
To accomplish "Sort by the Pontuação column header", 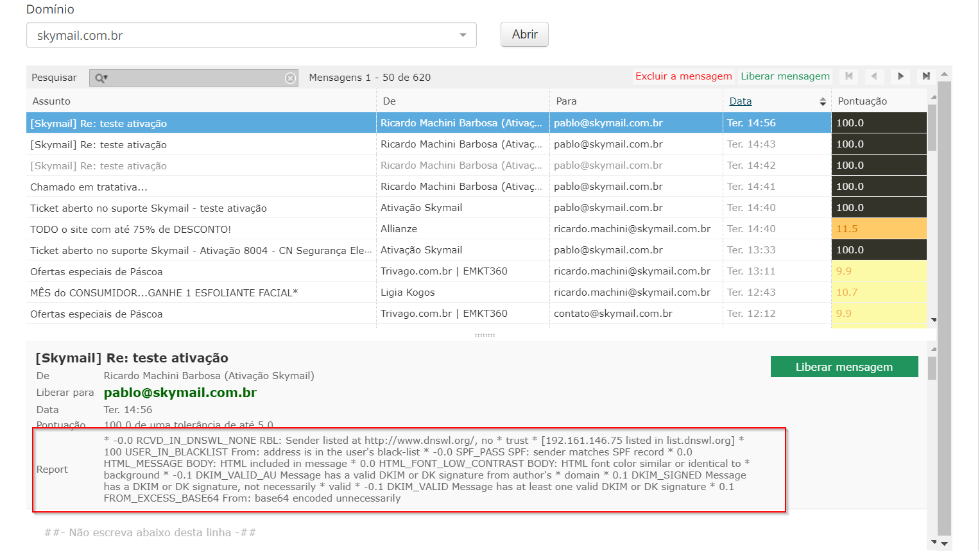I will [862, 101].
